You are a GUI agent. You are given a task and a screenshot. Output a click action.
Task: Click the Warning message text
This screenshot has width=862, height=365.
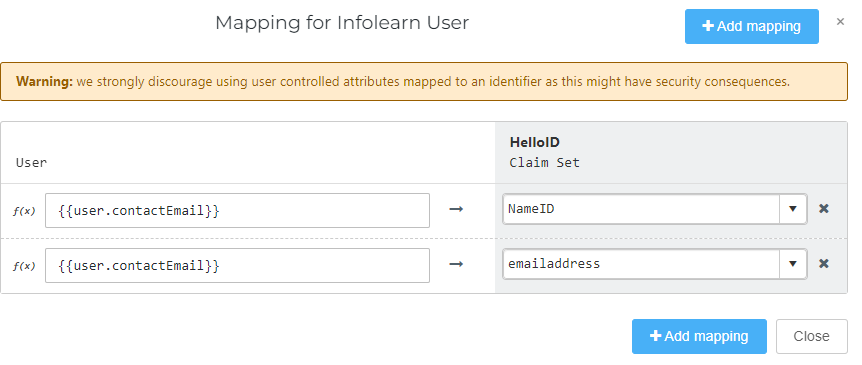point(403,82)
